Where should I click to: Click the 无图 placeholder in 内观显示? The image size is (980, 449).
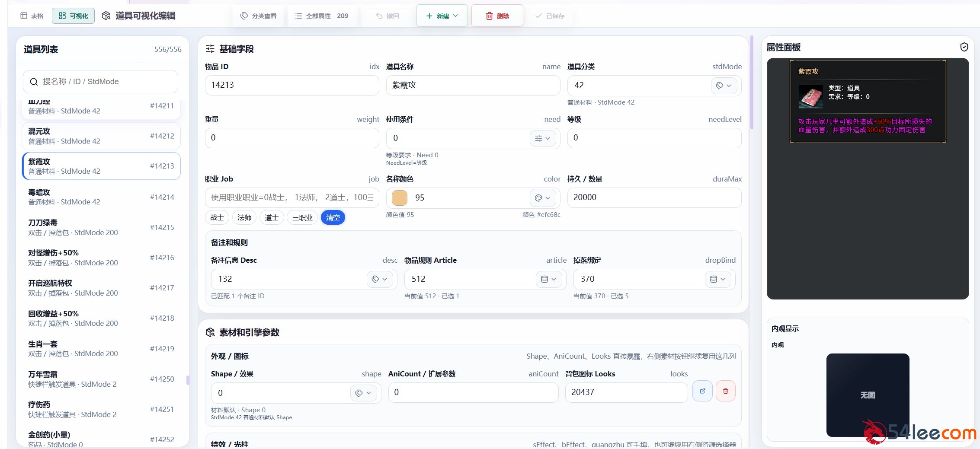click(x=868, y=395)
